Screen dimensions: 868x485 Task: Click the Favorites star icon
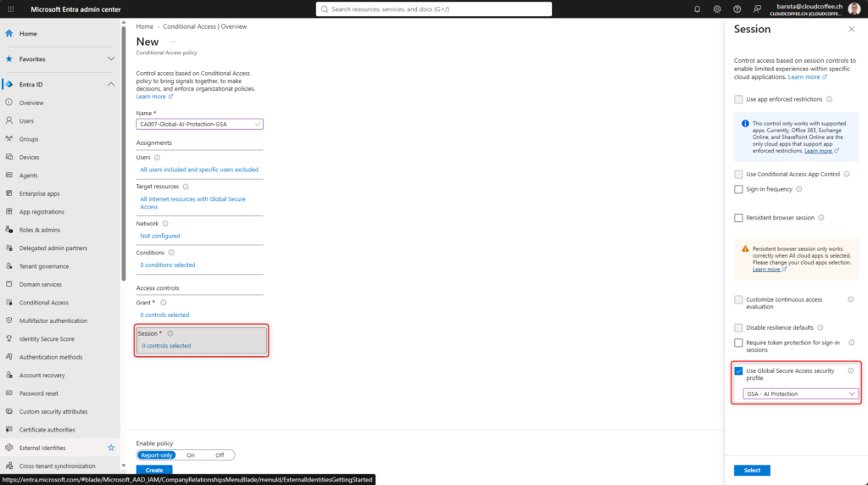tap(8, 59)
